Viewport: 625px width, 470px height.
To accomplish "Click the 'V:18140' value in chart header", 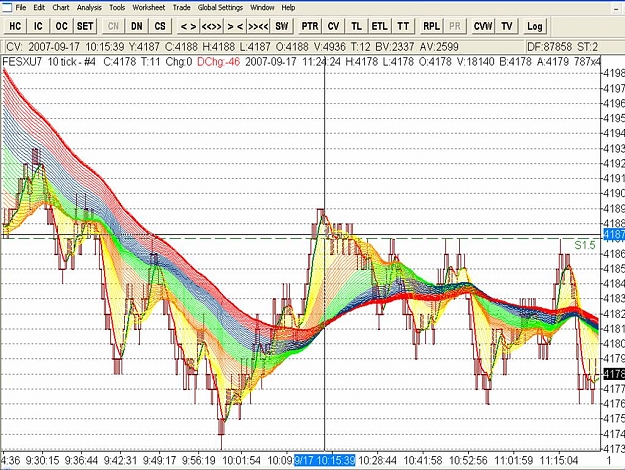I will (x=475, y=62).
